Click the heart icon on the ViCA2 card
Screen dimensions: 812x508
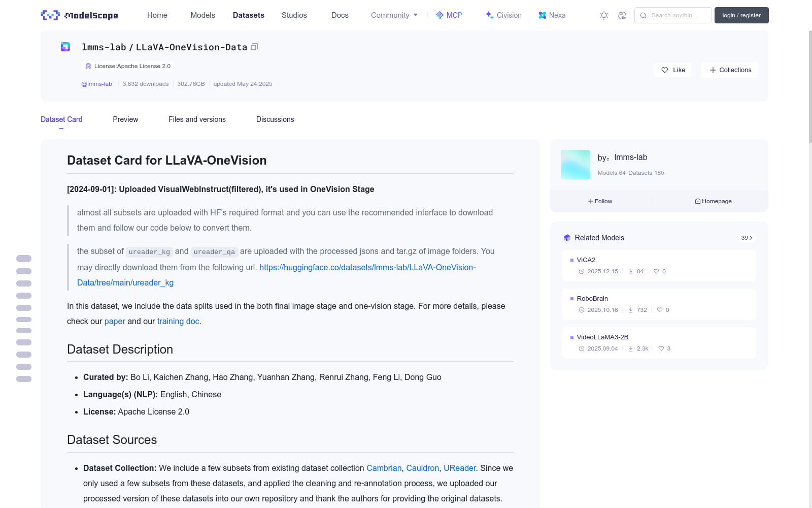click(656, 271)
